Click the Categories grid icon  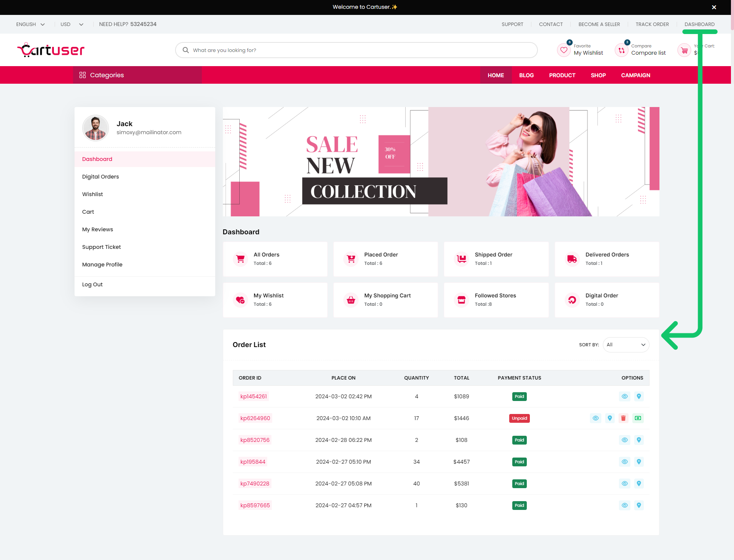(83, 75)
